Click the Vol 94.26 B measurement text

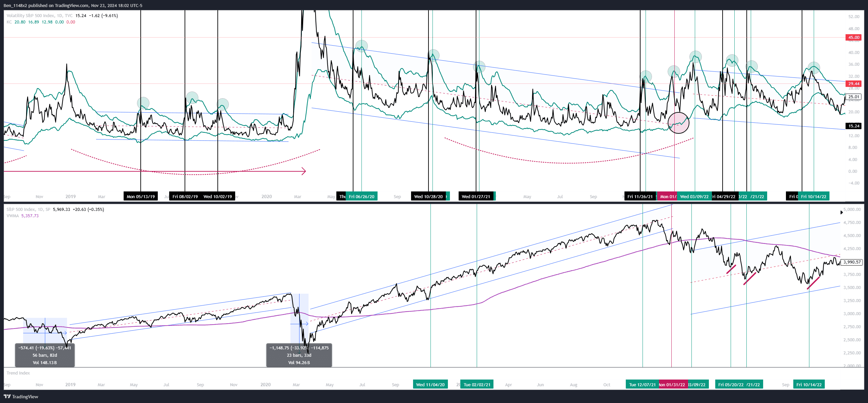coord(299,362)
